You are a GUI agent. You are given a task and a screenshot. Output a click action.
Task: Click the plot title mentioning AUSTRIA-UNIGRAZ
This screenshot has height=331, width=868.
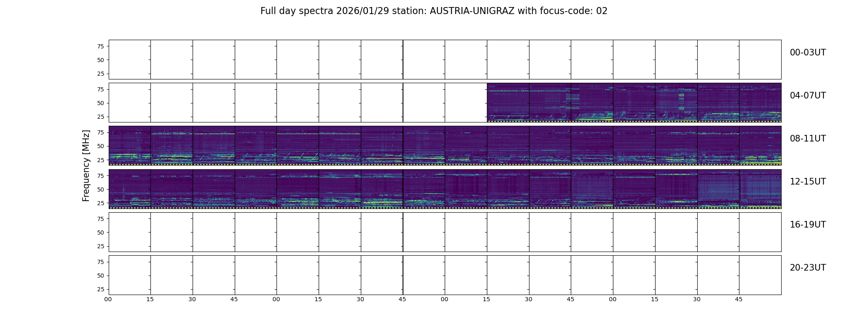434,11
